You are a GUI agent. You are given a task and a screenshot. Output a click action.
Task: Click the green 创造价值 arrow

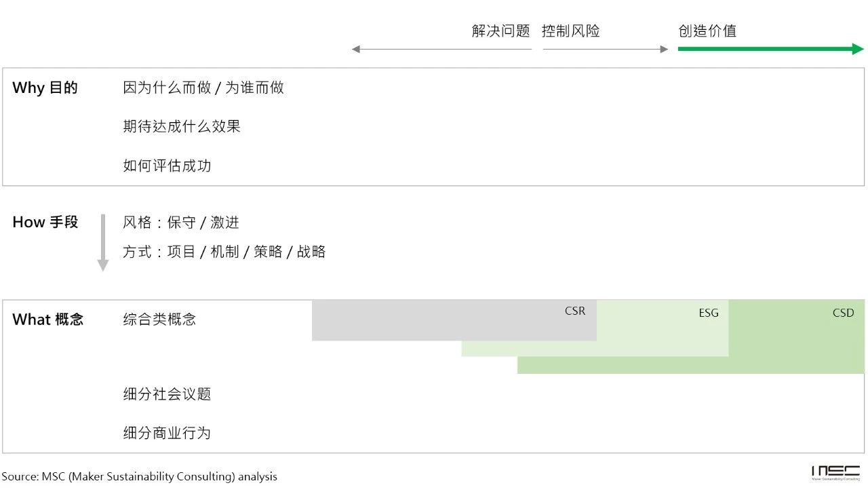click(770, 49)
